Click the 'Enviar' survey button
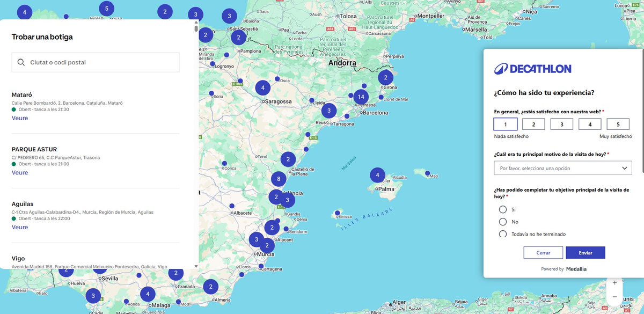The width and height of the screenshot is (644, 314). [x=586, y=253]
